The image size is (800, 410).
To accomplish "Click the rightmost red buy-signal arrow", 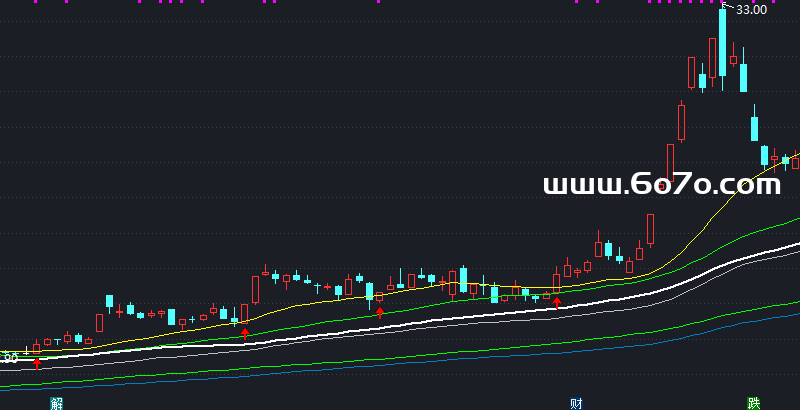I will click(x=557, y=300).
